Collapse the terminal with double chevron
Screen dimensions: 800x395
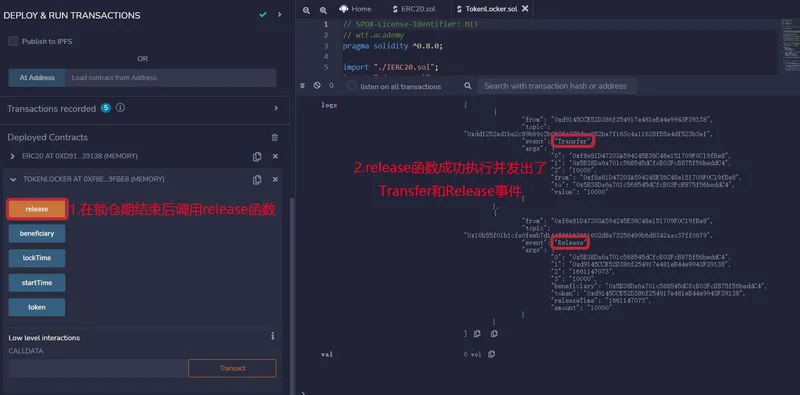pyautogui.click(x=302, y=86)
